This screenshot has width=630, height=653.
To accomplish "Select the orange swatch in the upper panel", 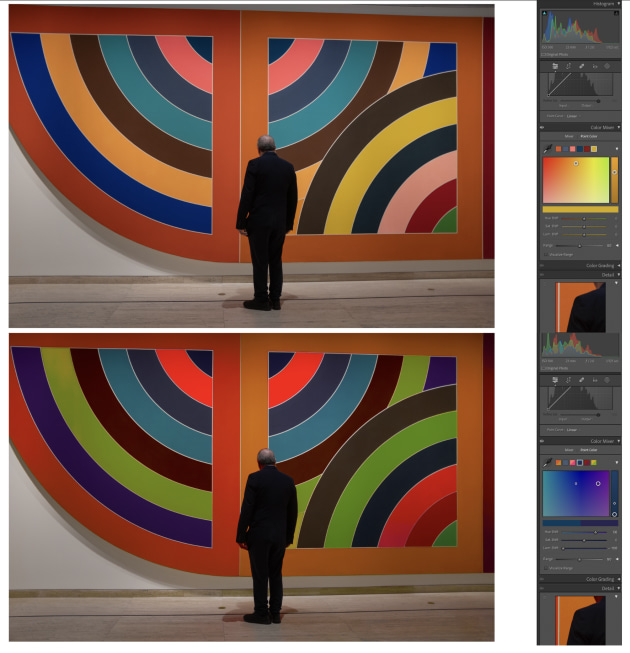I will [558, 149].
